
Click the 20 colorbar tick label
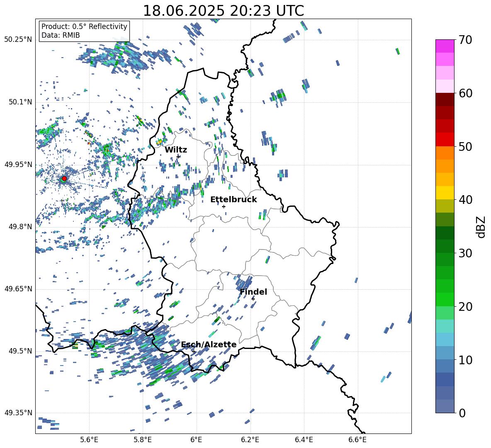pos(465,306)
